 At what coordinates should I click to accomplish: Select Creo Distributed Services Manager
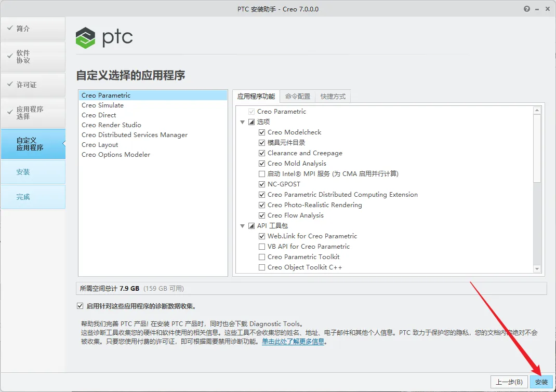click(153, 135)
